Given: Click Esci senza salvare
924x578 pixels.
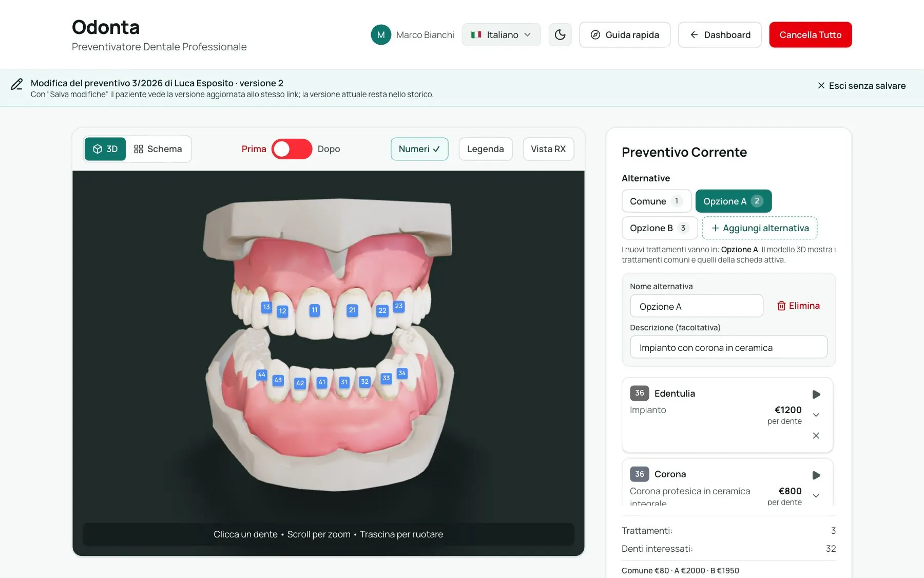Looking at the screenshot, I should 861,86.
